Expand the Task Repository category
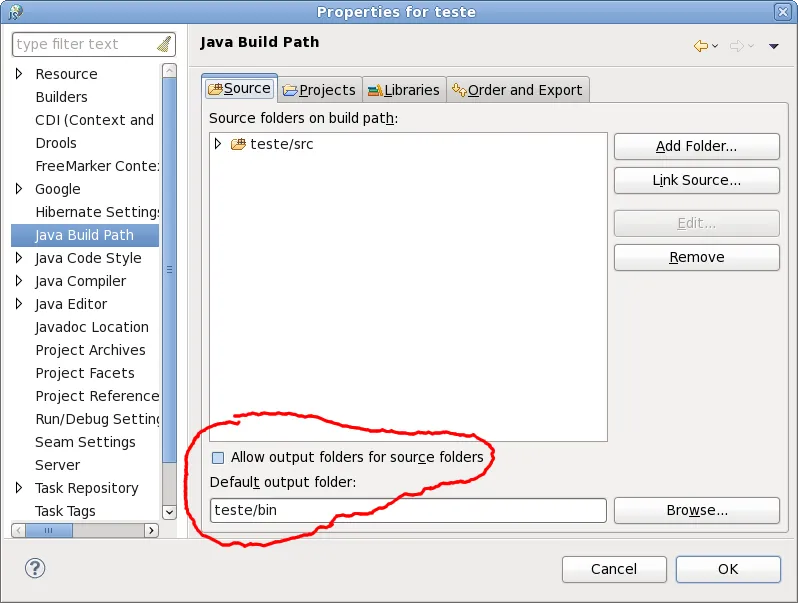The image size is (798, 603). (19, 488)
